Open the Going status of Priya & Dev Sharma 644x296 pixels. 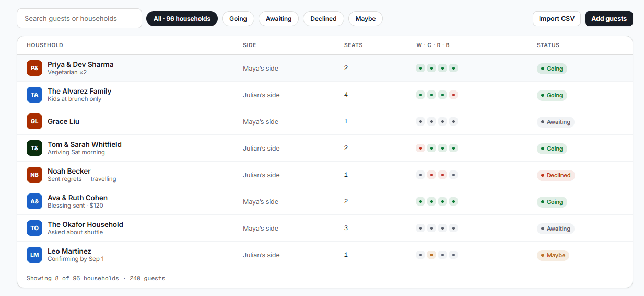coord(552,69)
